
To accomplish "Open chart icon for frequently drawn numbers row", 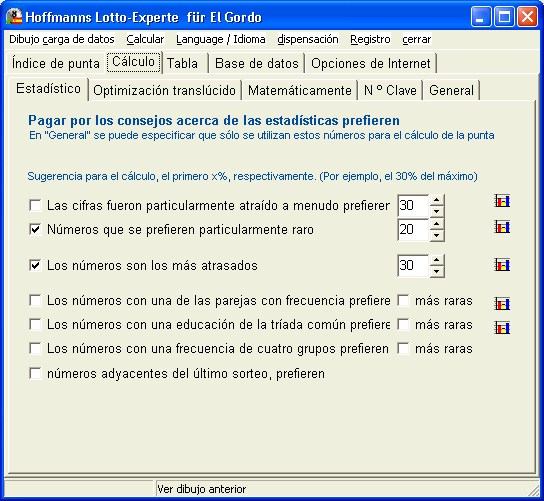I will [502, 201].
